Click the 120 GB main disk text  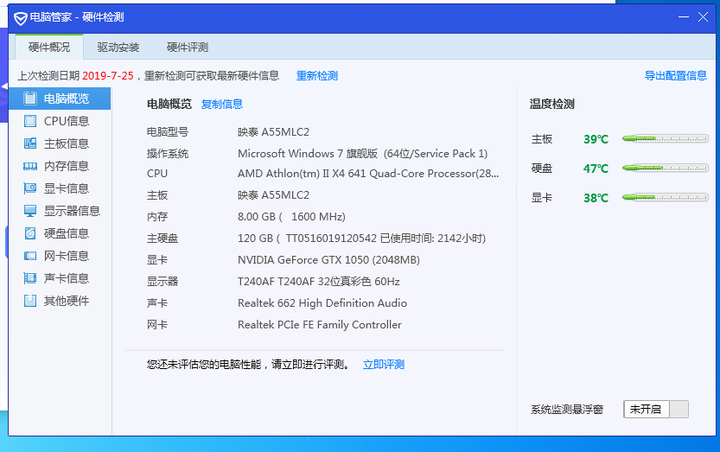(361, 238)
